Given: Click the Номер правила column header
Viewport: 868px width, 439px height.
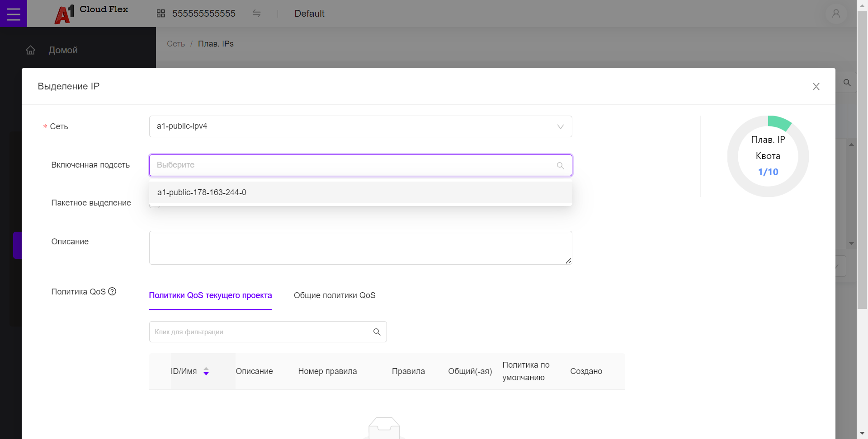Looking at the screenshot, I should 327,371.
